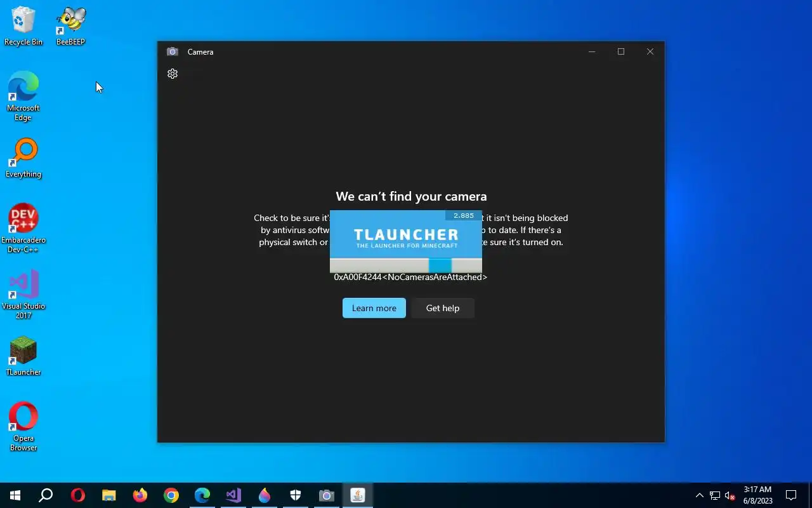Launch Microsoft Edge from the taskbar

click(x=202, y=495)
